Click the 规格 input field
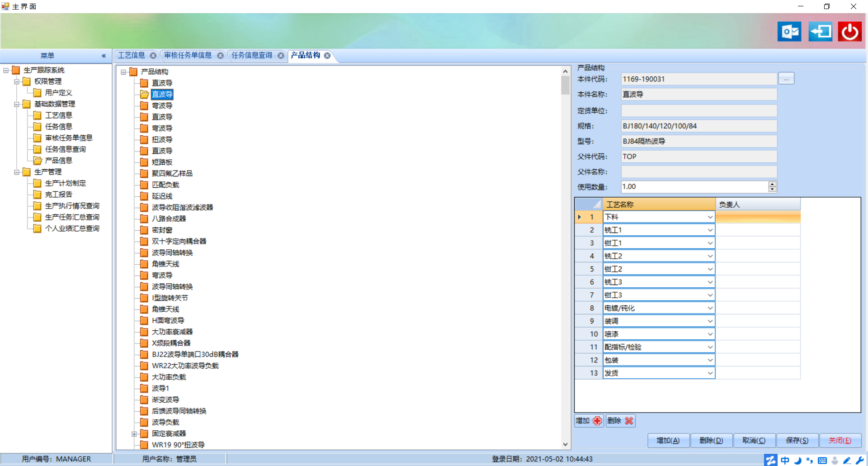868x466 pixels. (699, 126)
